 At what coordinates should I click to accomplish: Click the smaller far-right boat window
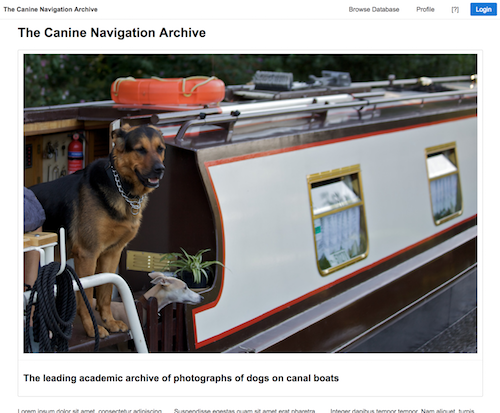click(x=444, y=183)
